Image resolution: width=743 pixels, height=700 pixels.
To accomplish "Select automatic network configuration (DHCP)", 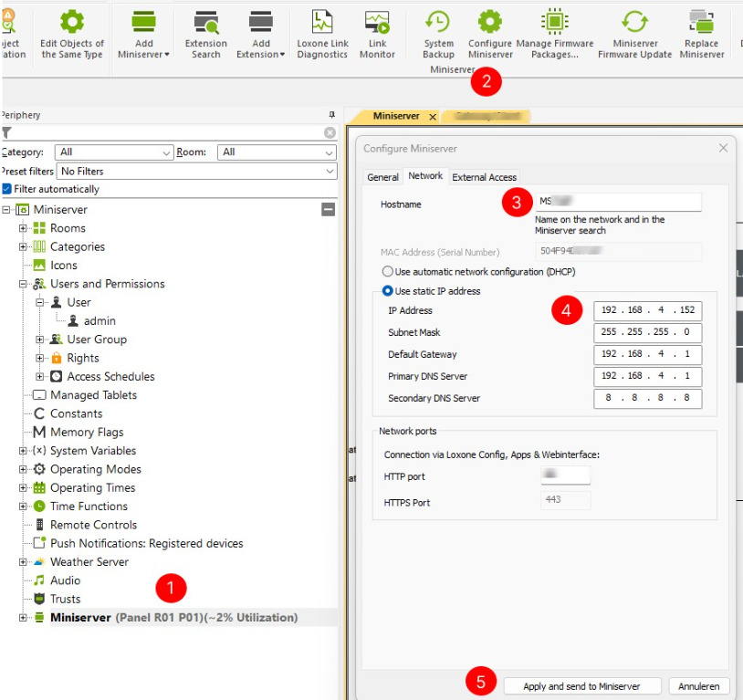I will [388, 272].
